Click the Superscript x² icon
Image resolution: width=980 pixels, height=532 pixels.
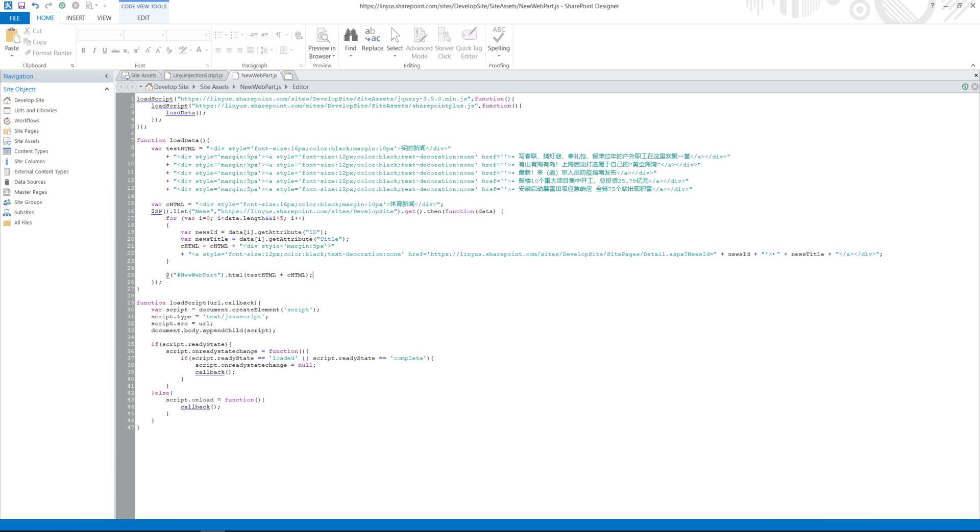pos(136,50)
